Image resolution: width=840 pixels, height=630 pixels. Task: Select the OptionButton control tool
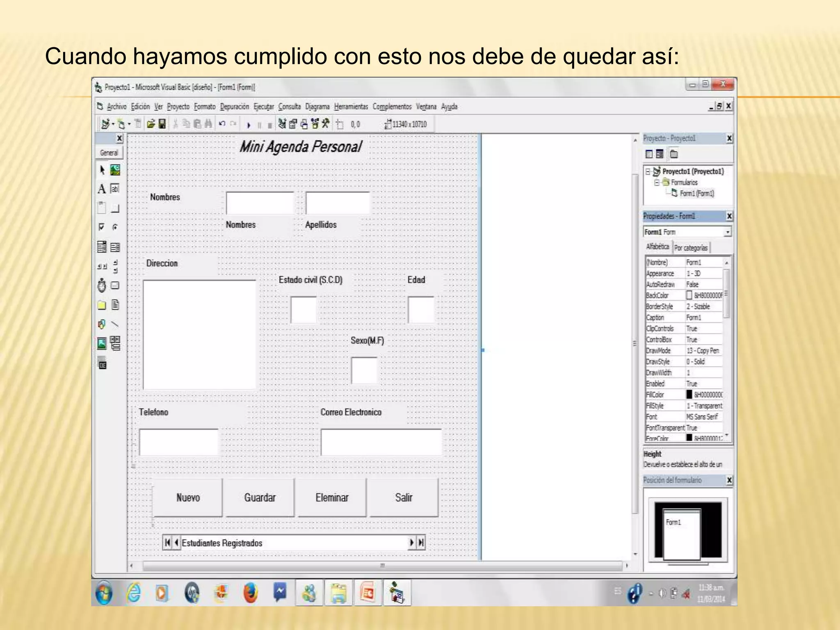pos(115,227)
